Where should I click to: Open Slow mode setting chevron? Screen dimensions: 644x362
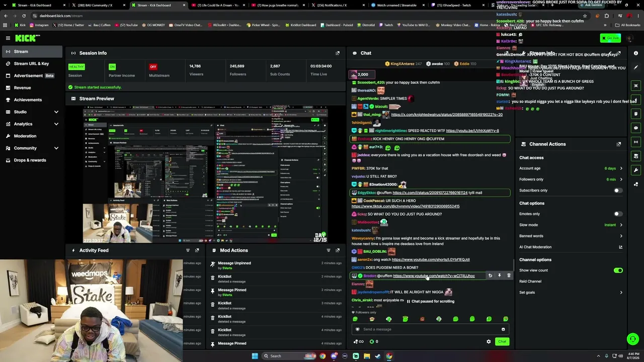pyautogui.click(x=621, y=225)
